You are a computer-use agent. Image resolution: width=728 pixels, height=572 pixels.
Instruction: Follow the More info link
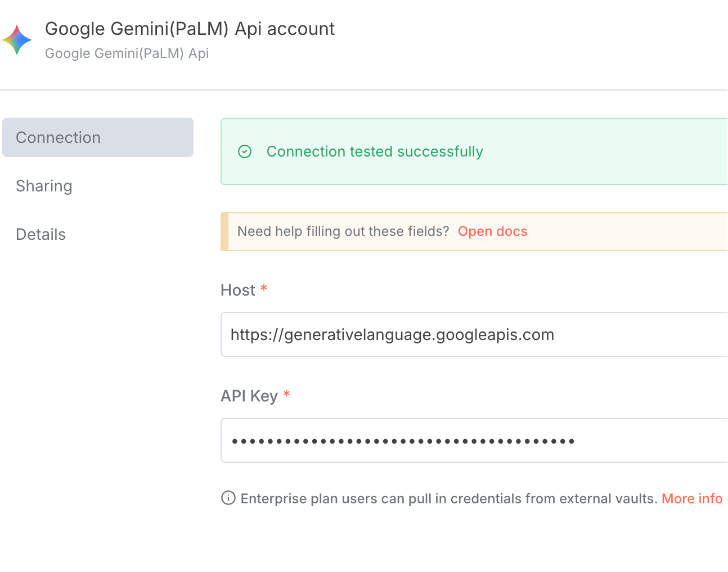pos(692,499)
